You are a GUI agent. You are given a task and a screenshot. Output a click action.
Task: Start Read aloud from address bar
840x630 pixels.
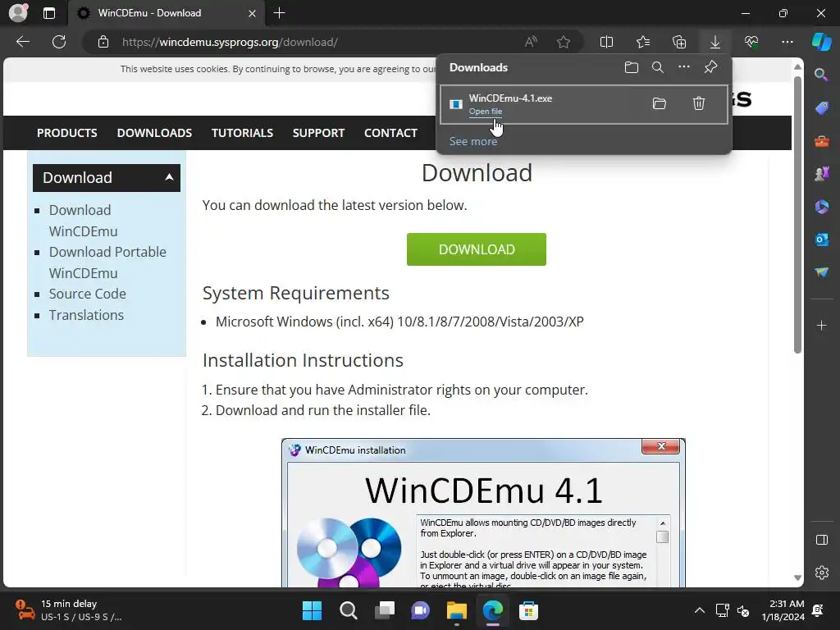pyautogui.click(x=531, y=42)
